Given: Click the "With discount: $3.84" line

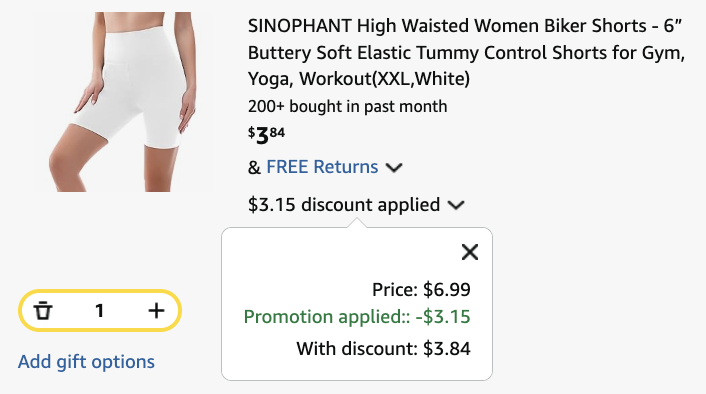Looking at the screenshot, I should click(383, 349).
